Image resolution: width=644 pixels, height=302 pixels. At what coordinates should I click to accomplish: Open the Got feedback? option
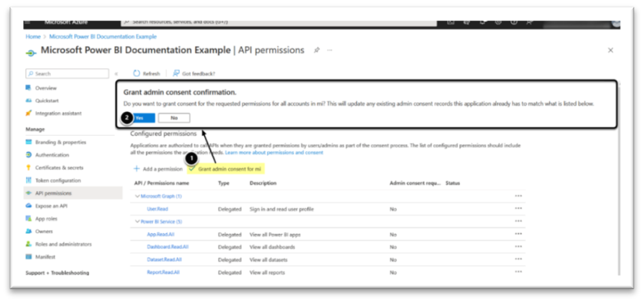click(194, 74)
